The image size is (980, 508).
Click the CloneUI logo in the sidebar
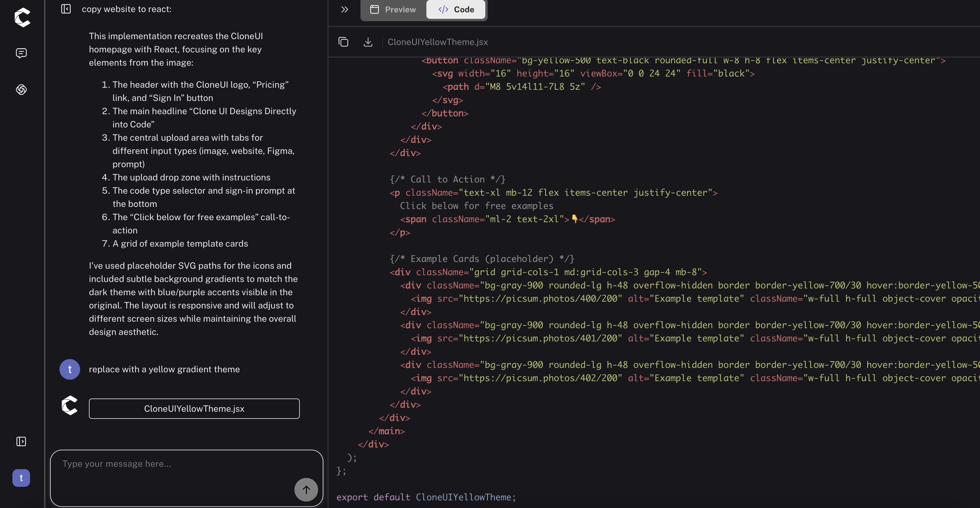pyautogui.click(x=22, y=17)
